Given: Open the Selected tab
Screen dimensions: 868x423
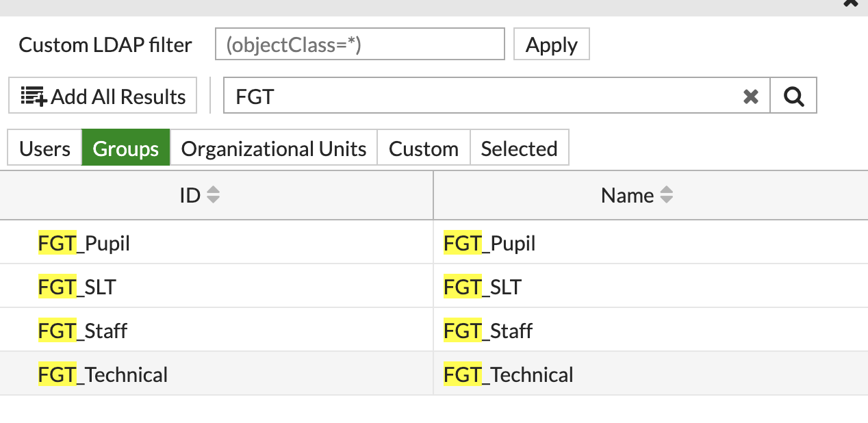Looking at the screenshot, I should pyautogui.click(x=519, y=147).
